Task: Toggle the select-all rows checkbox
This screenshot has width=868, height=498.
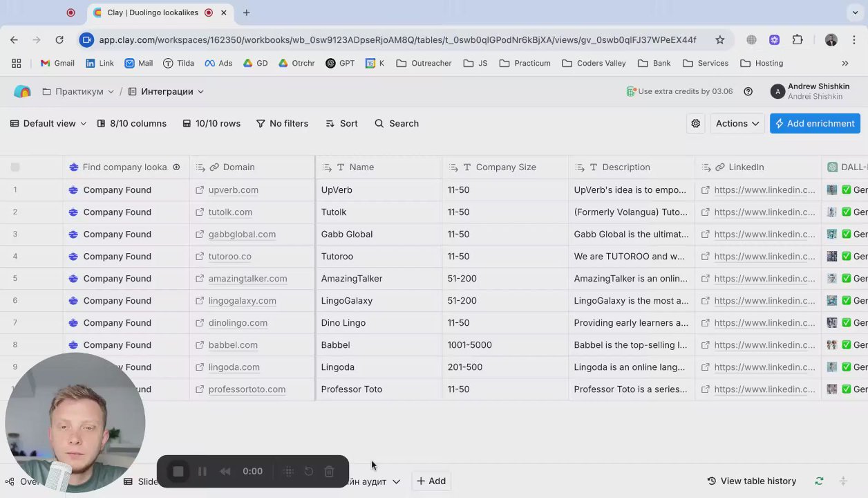Action: point(15,167)
